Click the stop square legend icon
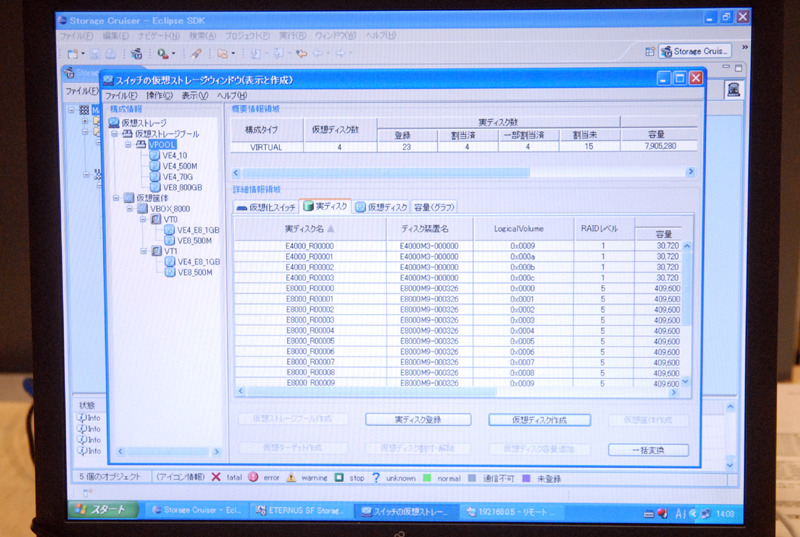This screenshot has width=800, height=537. click(x=339, y=477)
